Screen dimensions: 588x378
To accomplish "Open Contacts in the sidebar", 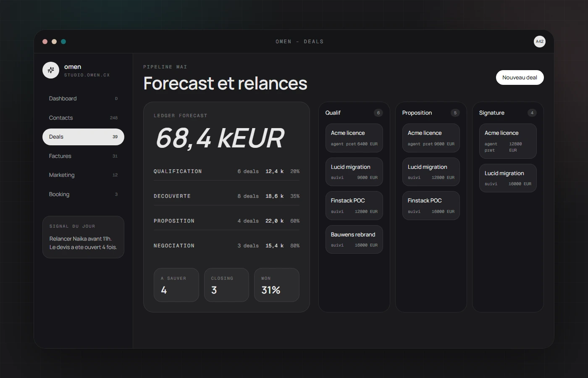I will pyautogui.click(x=83, y=118).
